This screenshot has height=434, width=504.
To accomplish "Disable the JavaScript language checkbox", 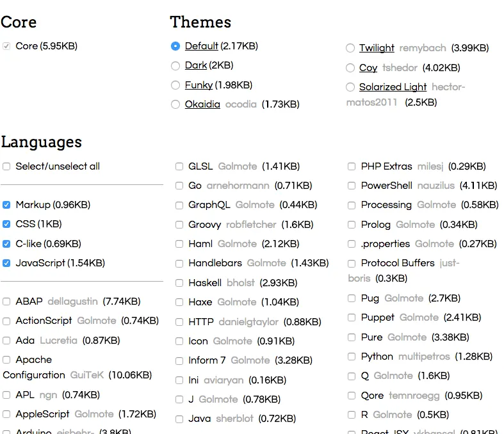I will (x=6, y=263).
